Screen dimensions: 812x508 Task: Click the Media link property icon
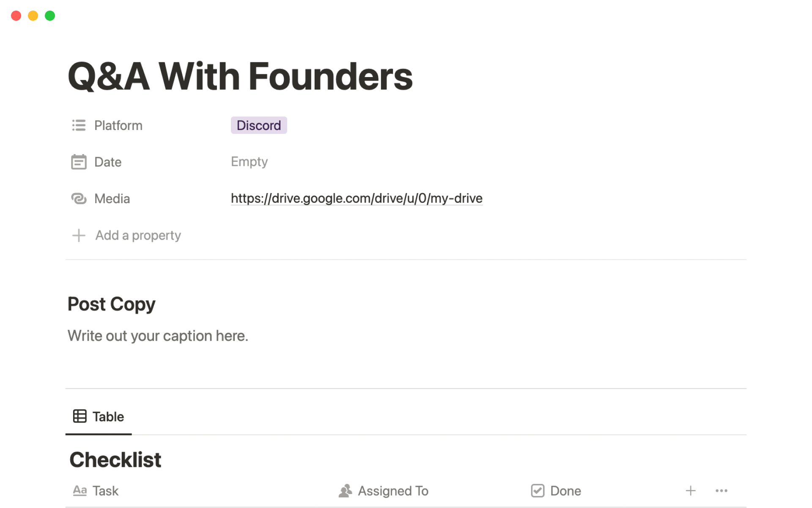(x=79, y=199)
